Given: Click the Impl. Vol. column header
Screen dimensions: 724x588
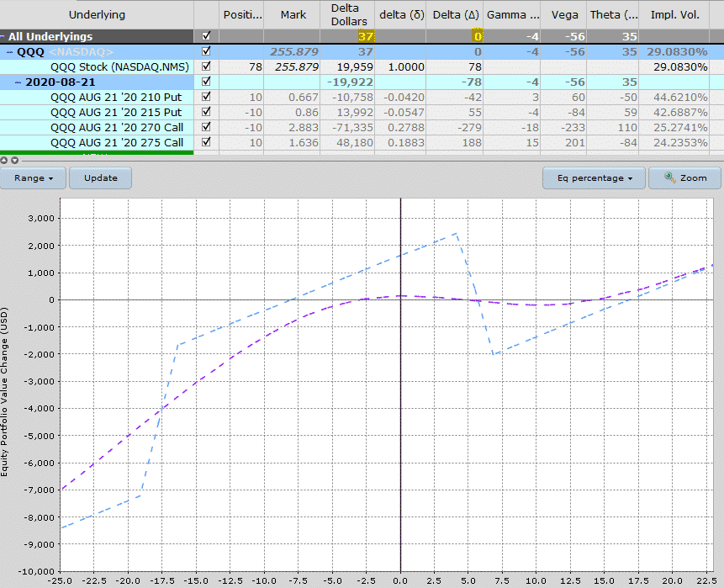Looking at the screenshot, I should tap(674, 15).
